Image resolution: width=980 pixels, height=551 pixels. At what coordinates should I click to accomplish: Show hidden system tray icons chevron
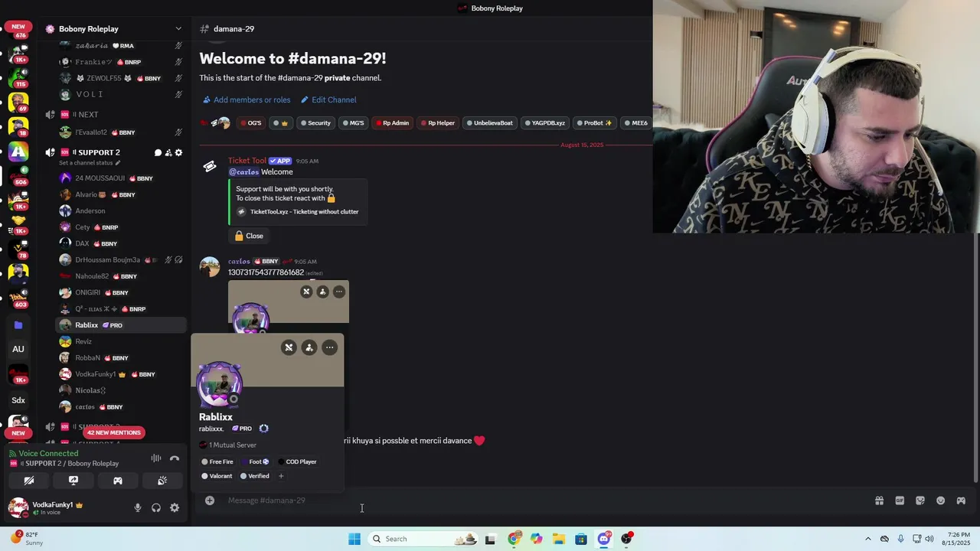click(x=867, y=539)
